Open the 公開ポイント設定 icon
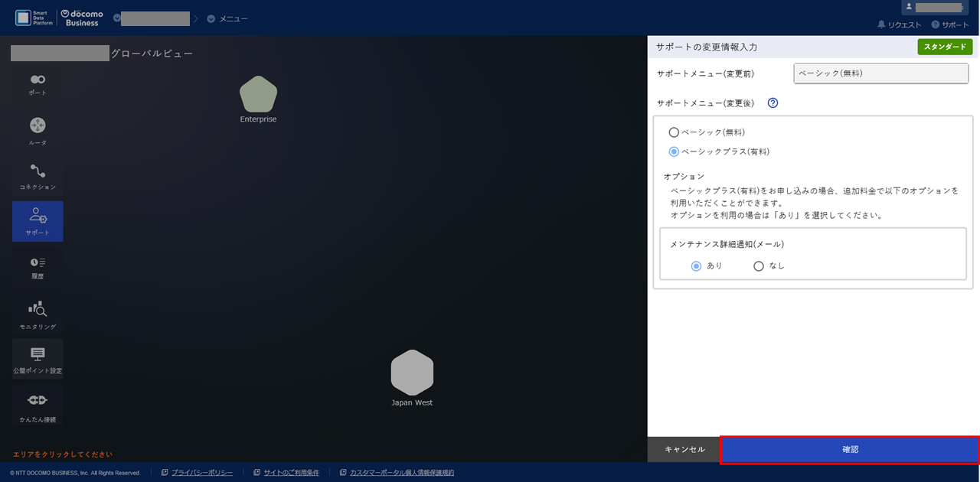This screenshot has height=482, width=980. (x=38, y=359)
